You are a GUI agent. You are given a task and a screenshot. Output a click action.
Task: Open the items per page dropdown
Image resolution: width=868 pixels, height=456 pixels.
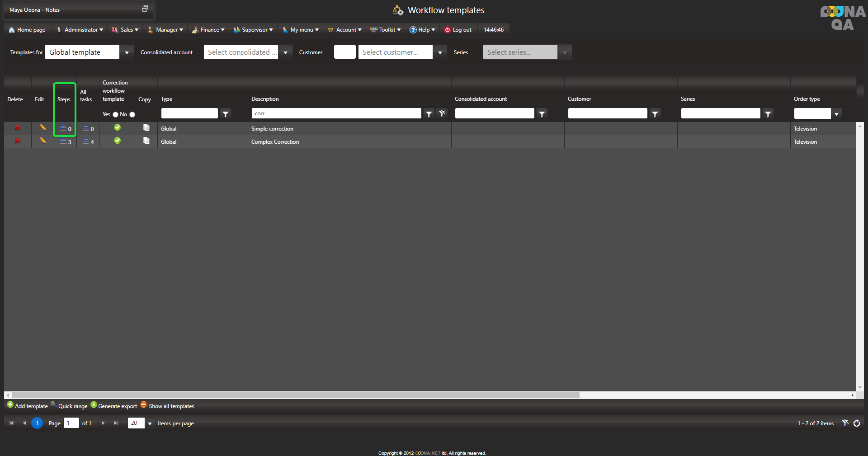pos(150,423)
